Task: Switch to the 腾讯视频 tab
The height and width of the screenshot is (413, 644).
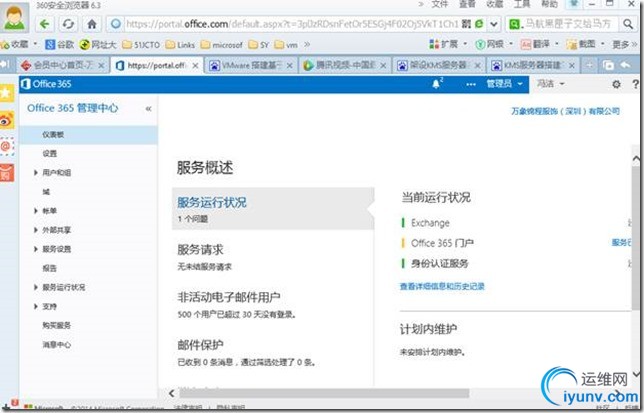Action: (x=345, y=65)
